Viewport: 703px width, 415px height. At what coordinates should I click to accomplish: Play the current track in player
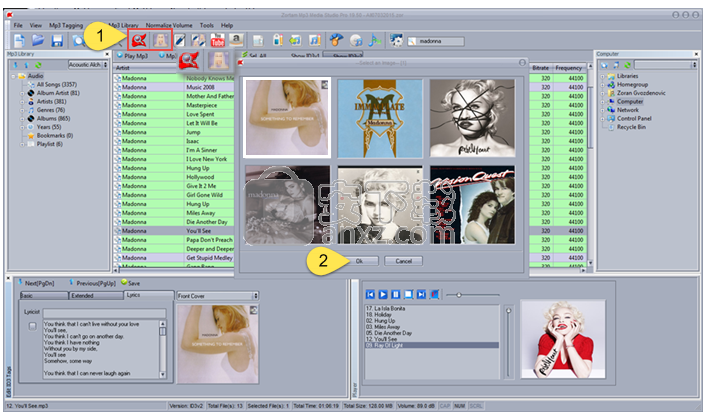click(x=383, y=294)
